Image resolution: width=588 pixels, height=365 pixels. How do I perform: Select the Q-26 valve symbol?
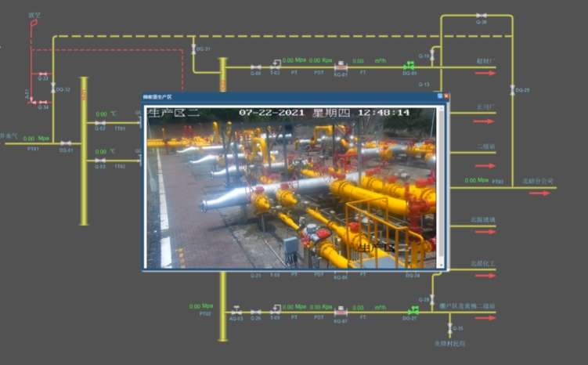point(256,312)
